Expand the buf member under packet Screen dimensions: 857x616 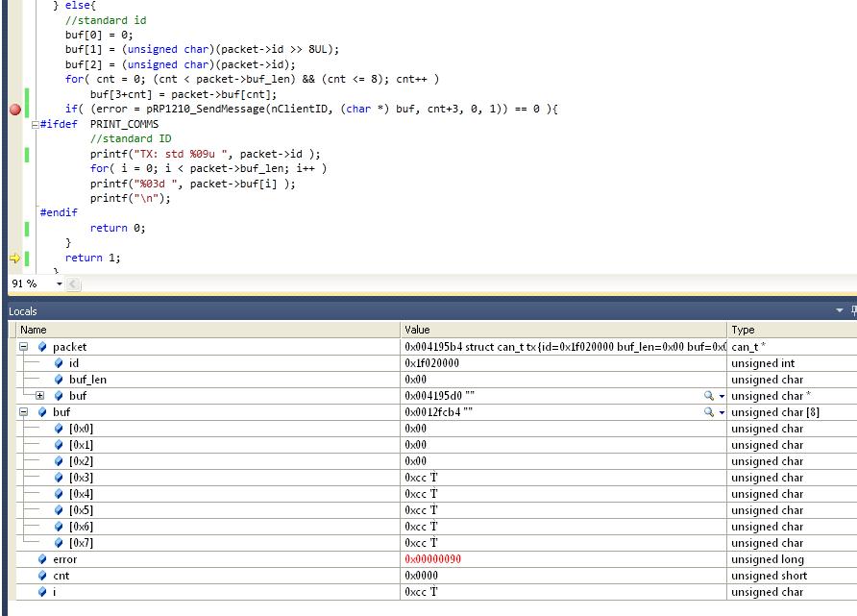(x=39, y=396)
